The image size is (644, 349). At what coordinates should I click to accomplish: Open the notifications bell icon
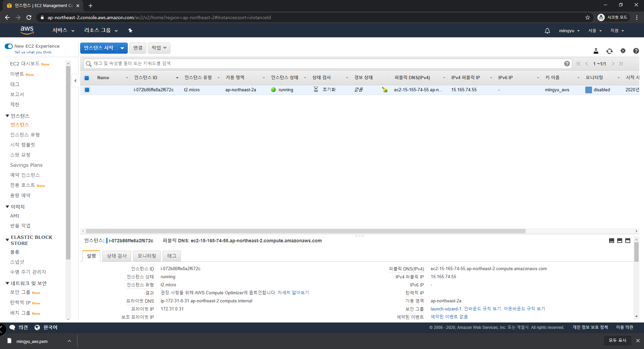547,31
